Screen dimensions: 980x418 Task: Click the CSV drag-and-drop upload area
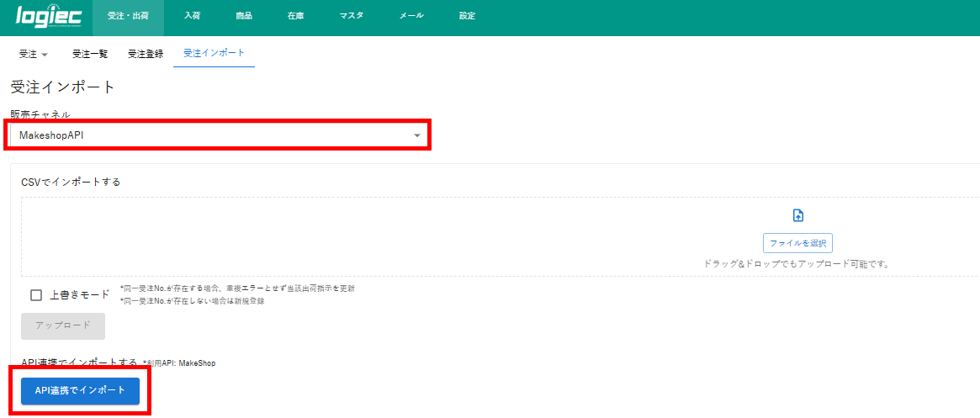pos(421,237)
